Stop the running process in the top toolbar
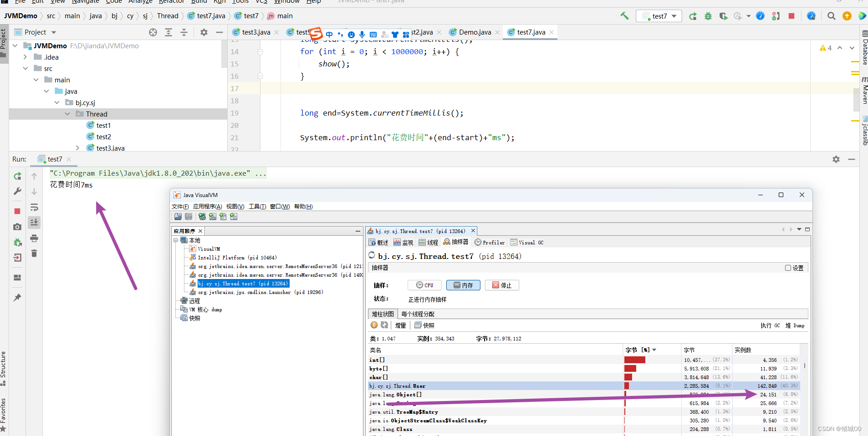This screenshot has height=436, width=868. click(x=791, y=16)
